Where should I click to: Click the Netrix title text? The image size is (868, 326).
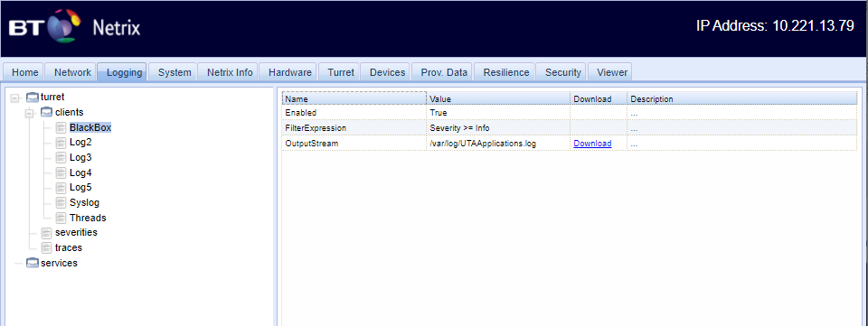[117, 27]
